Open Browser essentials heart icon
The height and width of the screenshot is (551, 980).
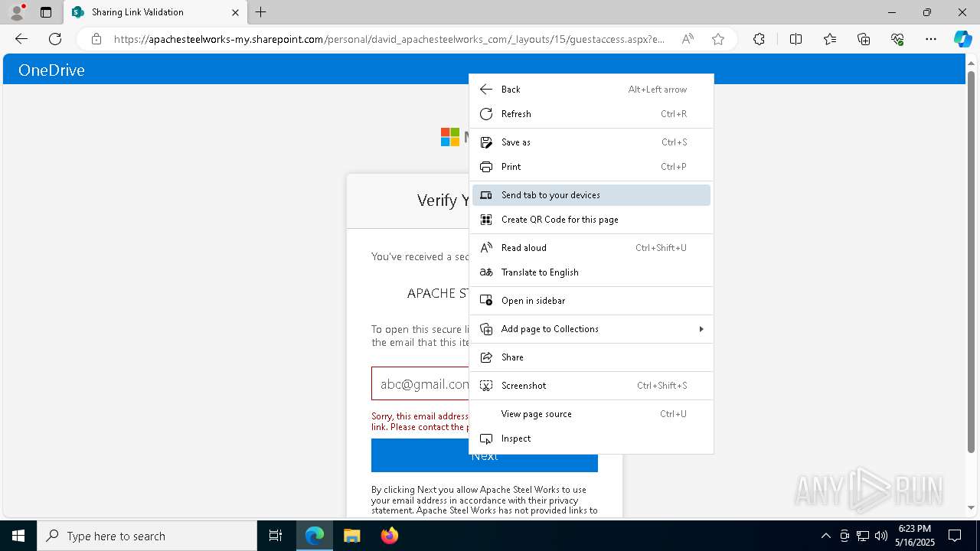(x=897, y=39)
